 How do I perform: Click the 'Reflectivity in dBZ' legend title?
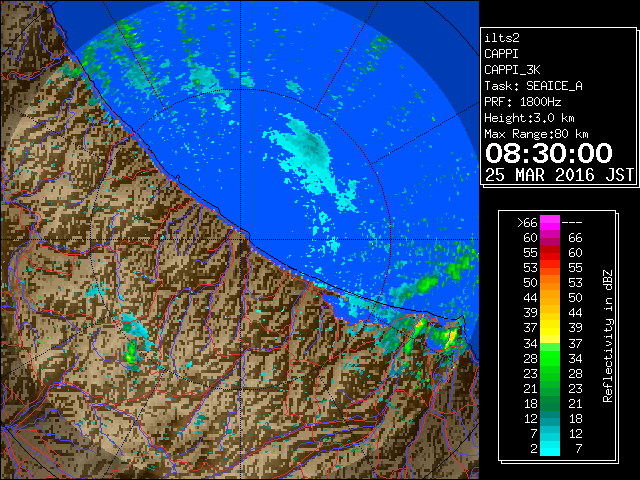(608, 336)
